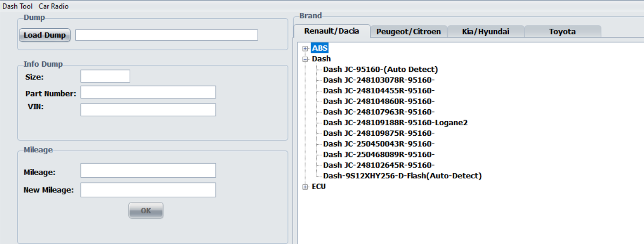Click the dump file path field
The width and height of the screenshot is (644, 244).
coord(166,35)
